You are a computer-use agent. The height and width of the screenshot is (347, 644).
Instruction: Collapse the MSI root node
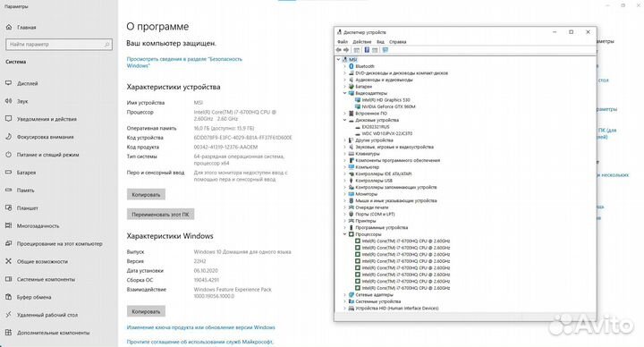[338, 60]
